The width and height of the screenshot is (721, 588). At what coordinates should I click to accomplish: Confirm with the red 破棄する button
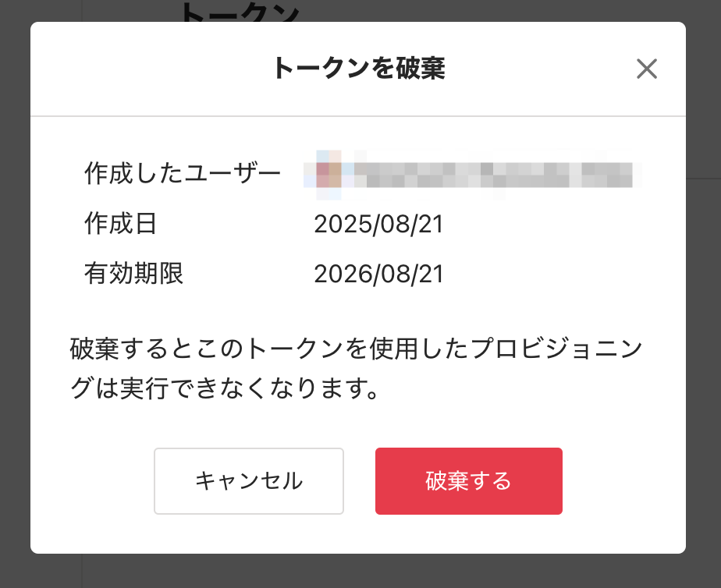(x=468, y=481)
